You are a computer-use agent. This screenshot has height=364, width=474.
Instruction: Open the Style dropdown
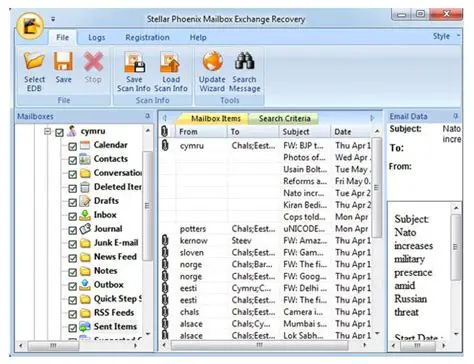(446, 36)
